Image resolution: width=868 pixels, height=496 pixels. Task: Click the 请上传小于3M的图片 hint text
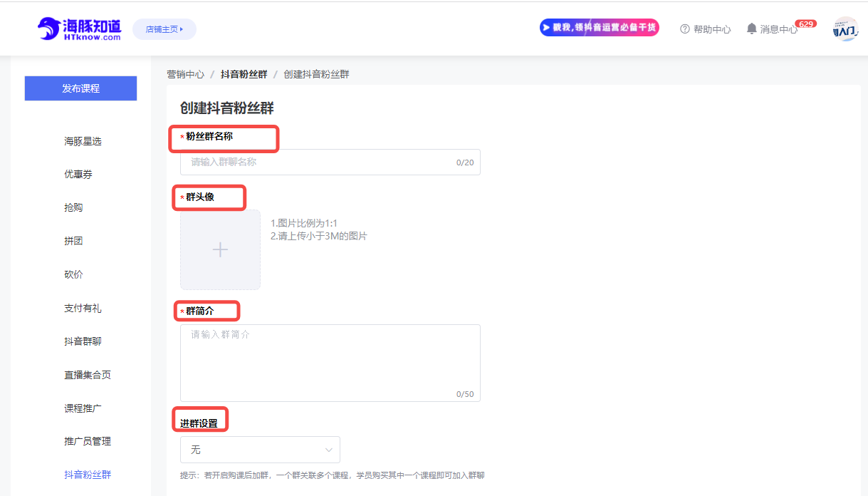(319, 236)
